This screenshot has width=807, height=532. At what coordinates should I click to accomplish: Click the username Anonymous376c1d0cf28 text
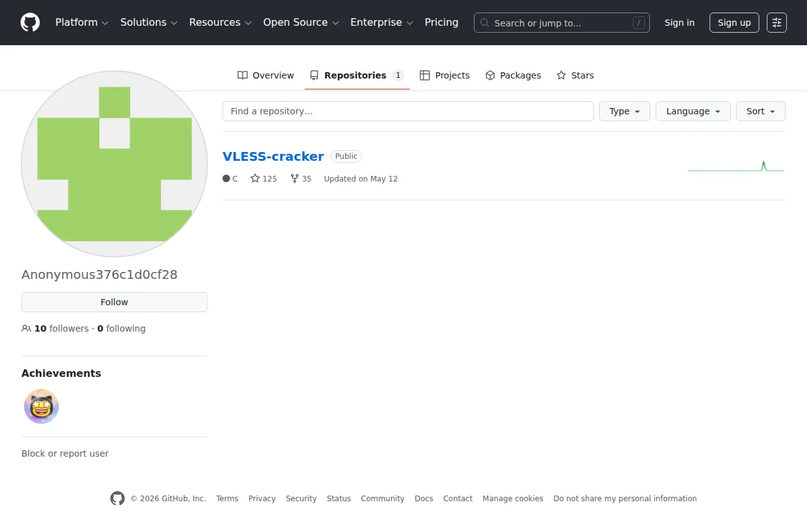(99, 274)
